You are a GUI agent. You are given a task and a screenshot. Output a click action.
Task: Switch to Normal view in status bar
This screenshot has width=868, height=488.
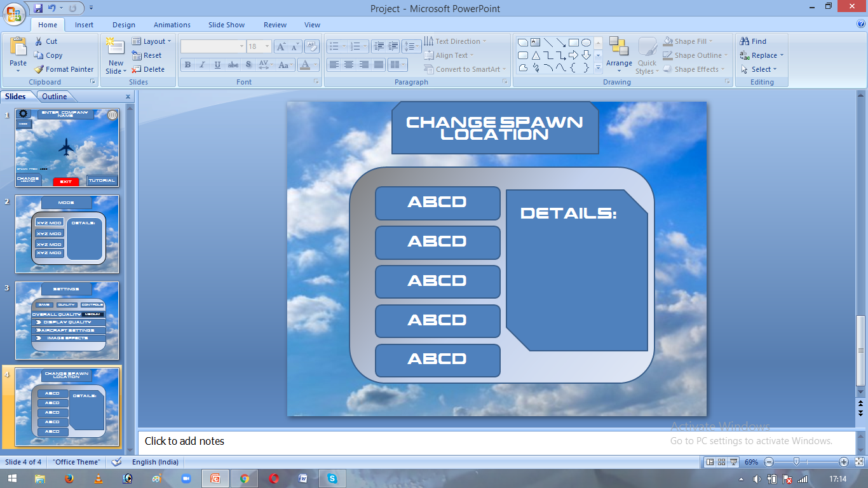(x=710, y=462)
